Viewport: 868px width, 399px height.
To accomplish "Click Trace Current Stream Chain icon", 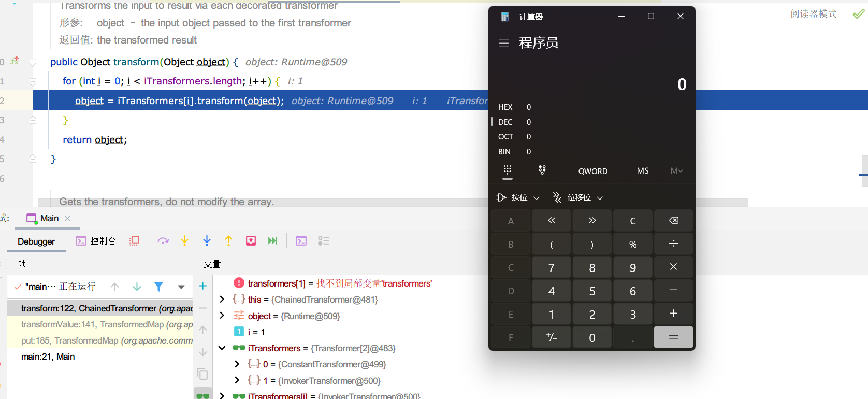I will 323,240.
